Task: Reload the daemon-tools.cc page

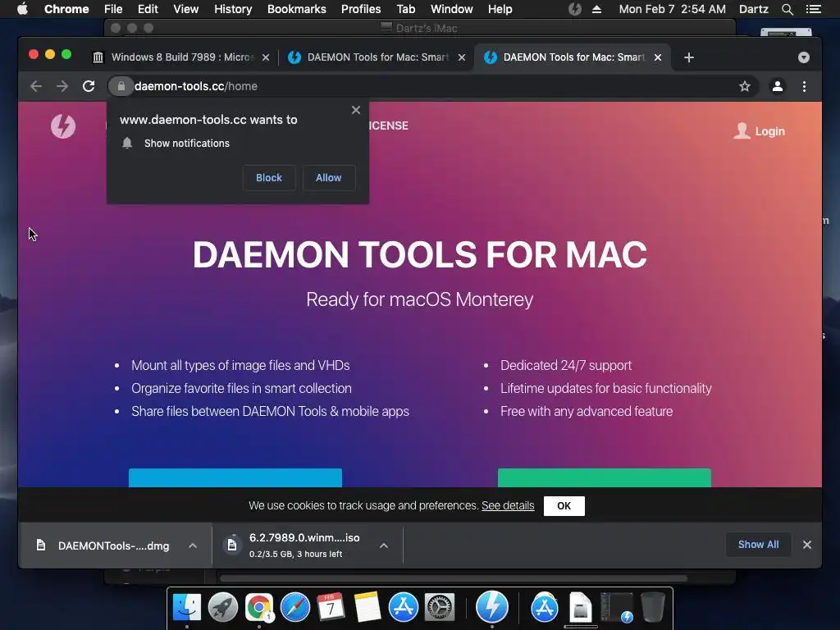Action: click(89, 86)
